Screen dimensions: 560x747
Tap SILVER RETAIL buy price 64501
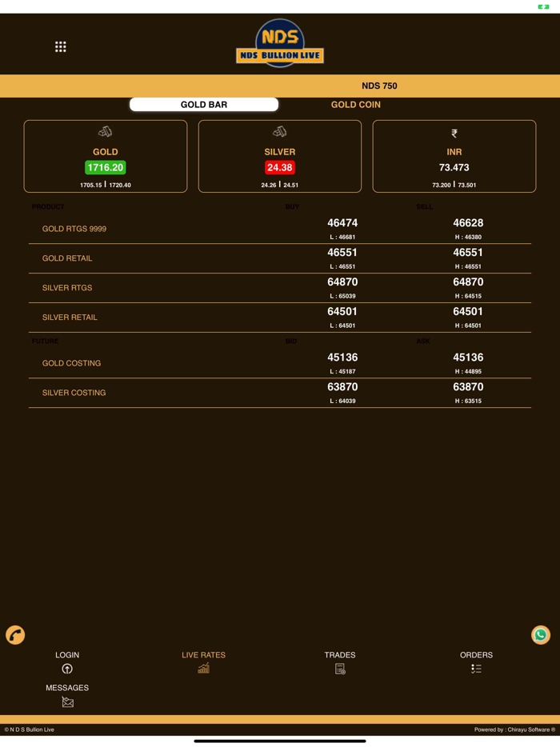(342, 312)
